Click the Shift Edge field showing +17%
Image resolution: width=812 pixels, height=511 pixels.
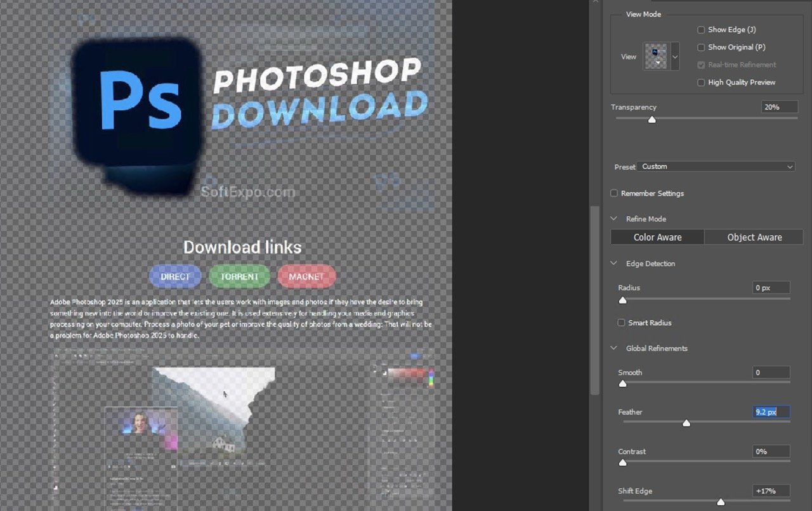tap(771, 491)
